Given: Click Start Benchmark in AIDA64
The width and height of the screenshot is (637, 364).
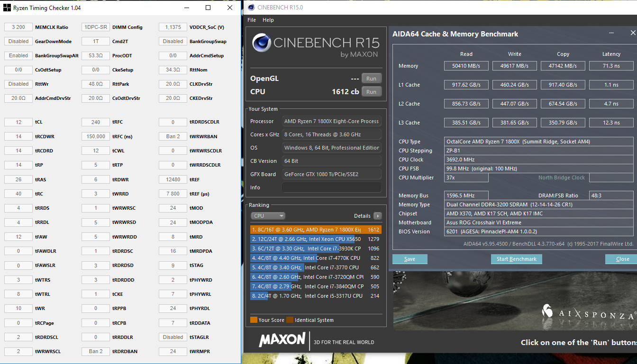Looking at the screenshot, I should pos(517,259).
